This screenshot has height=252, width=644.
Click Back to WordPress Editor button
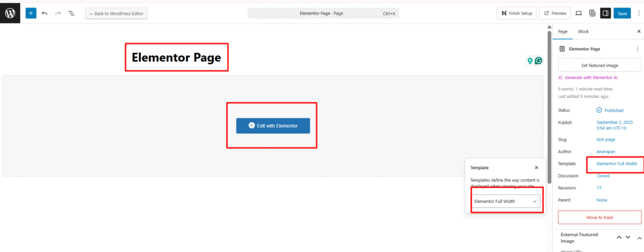tap(116, 13)
